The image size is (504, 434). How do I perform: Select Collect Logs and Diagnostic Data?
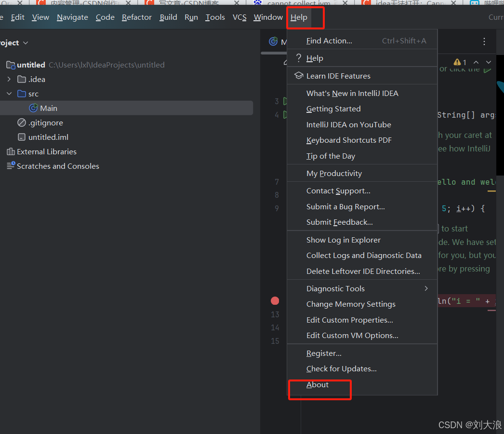click(362, 256)
